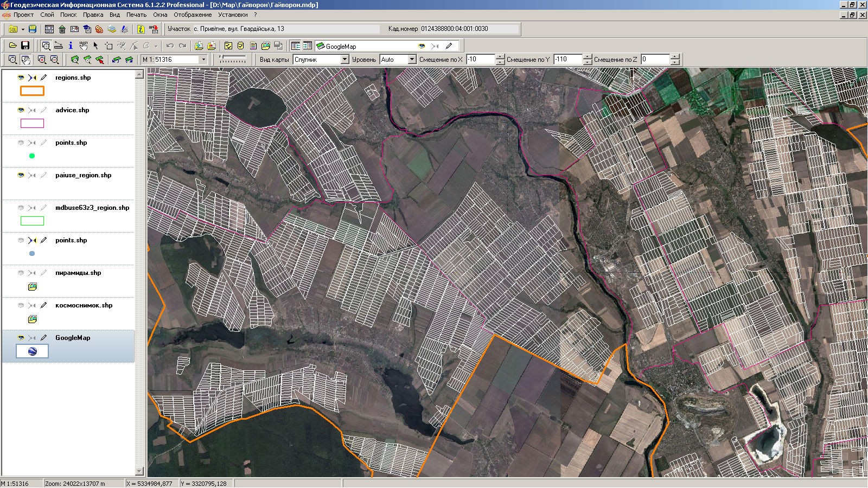Click the SQL query icon

(13, 29)
